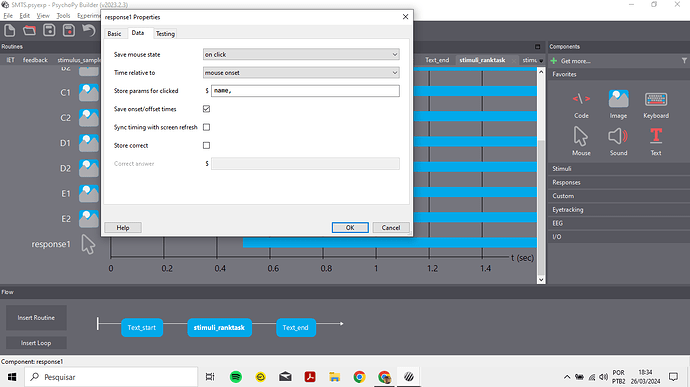
Task: Confirm the dialog with OK
Action: [350, 228]
